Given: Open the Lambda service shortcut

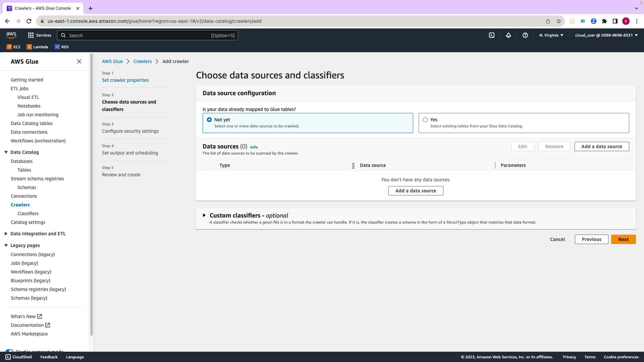Looking at the screenshot, I should click(x=37, y=47).
